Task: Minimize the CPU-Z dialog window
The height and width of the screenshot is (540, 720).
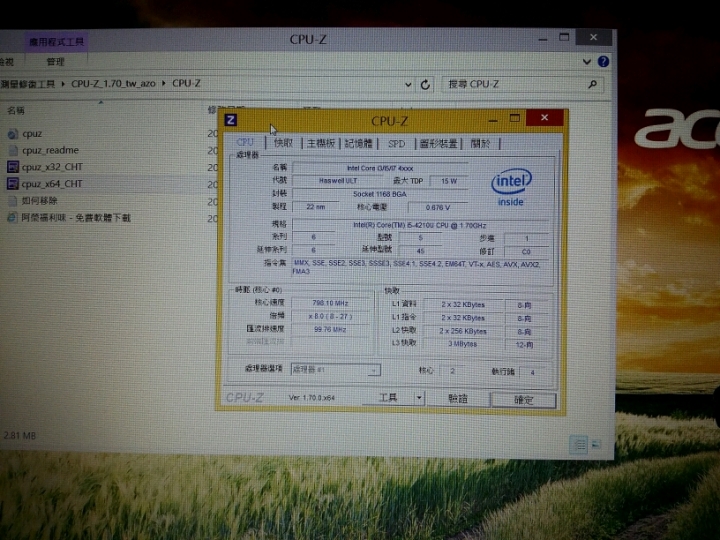Action: [493, 119]
